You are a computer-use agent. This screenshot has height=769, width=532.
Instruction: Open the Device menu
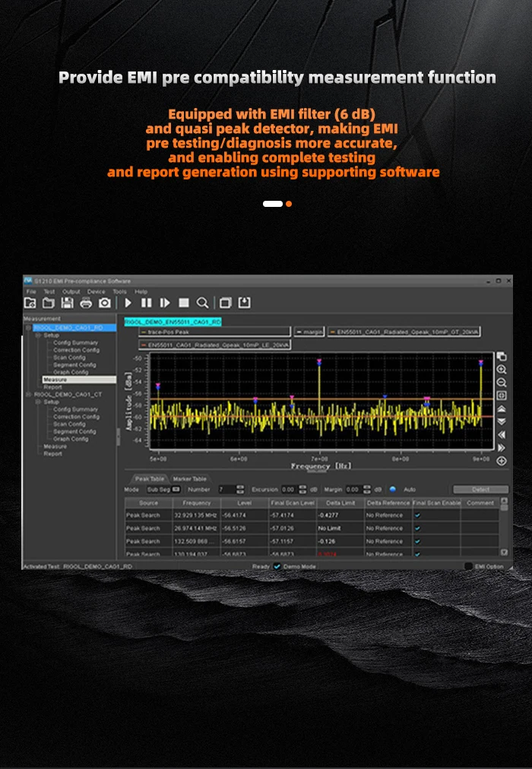pyautogui.click(x=96, y=291)
